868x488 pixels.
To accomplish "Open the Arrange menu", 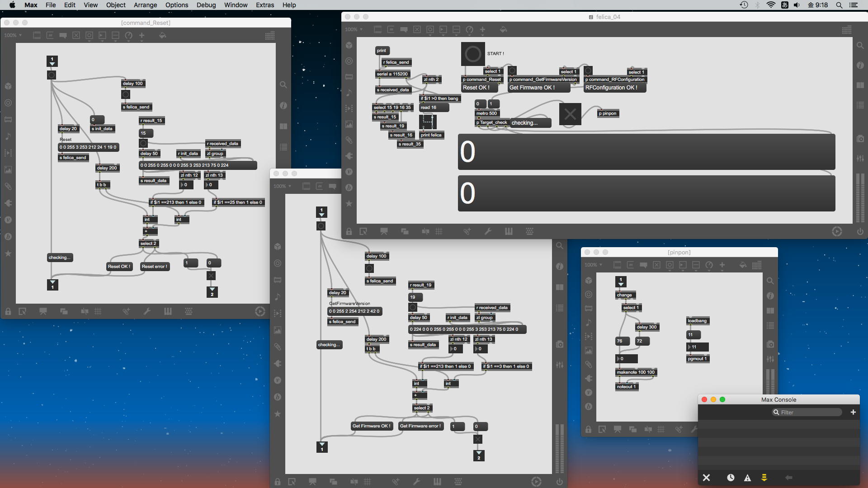I will (x=145, y=5).
